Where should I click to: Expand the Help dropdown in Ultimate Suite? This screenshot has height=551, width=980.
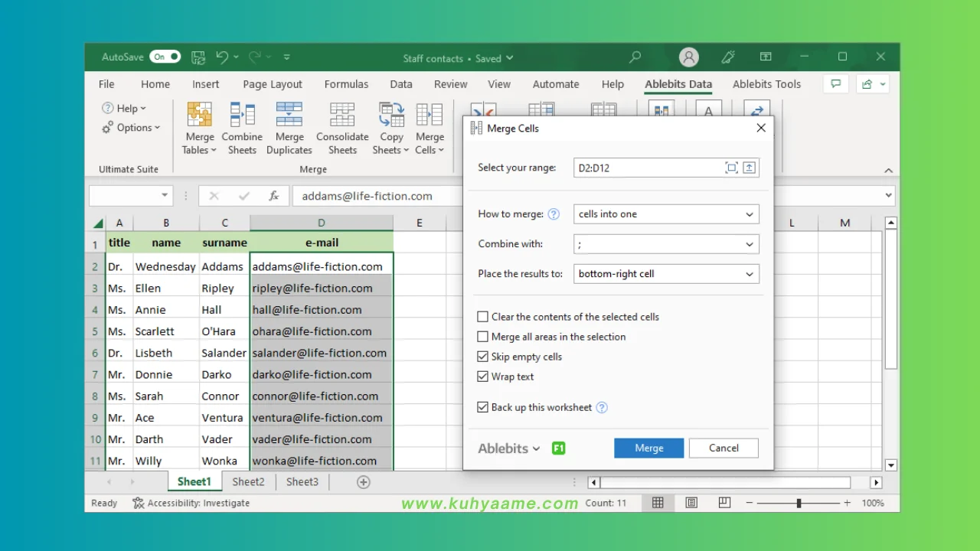(123, 109)
